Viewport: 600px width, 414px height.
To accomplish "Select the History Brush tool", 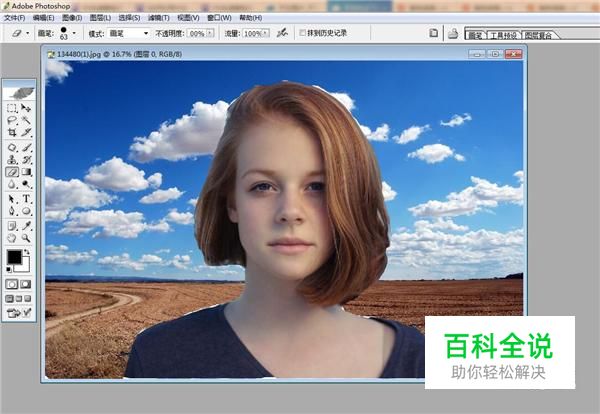I will coord(26,160).
